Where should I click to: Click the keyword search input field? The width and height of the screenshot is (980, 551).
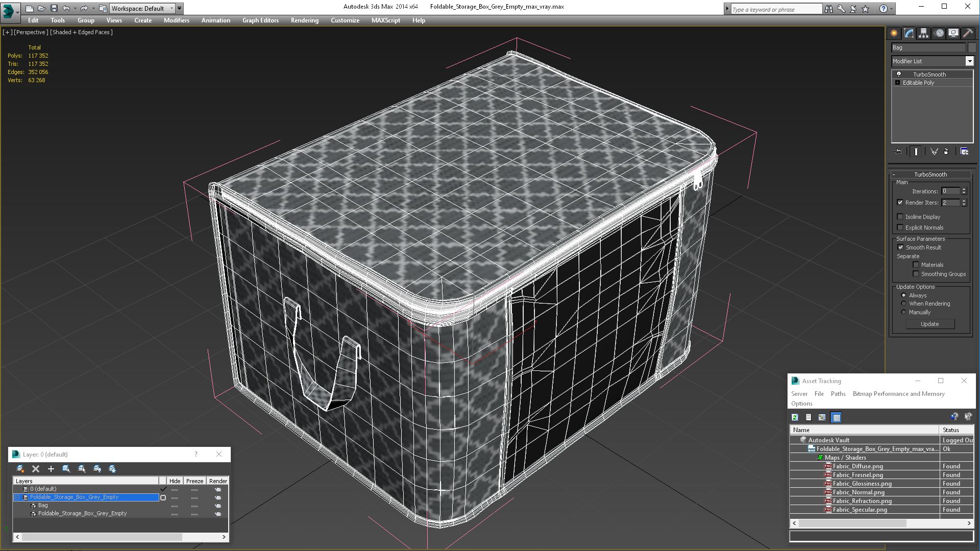(x=776, y=9)
